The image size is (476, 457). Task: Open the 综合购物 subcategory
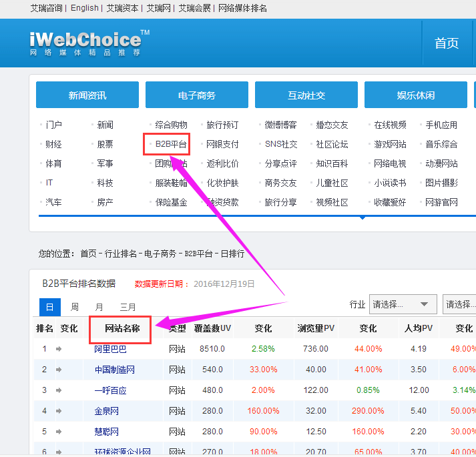coord(171,125)
